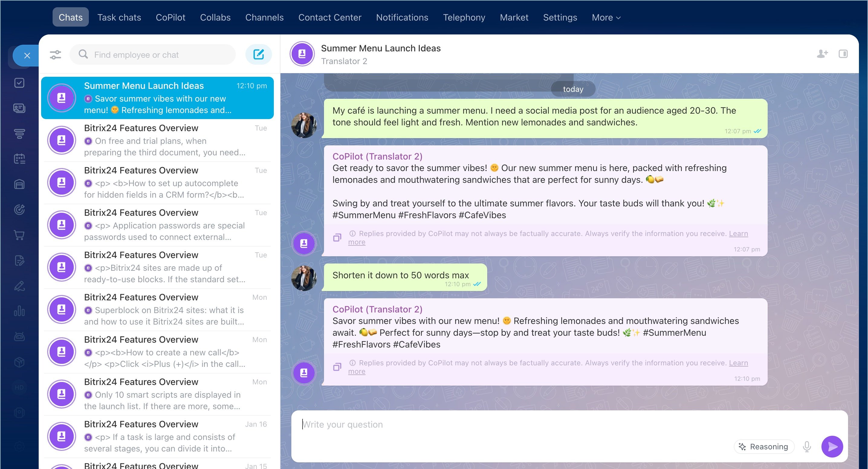Open the Telephony menu item
Image resolution: width=868 pixels, height=469 pixels.
[x=464, y=17]
